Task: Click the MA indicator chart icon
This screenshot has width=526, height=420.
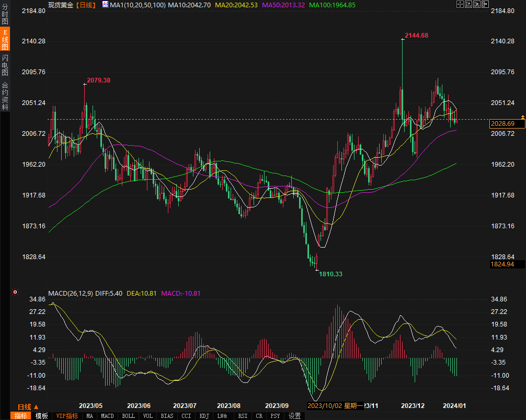Action: pyautogui.click(x=105, y=5)
